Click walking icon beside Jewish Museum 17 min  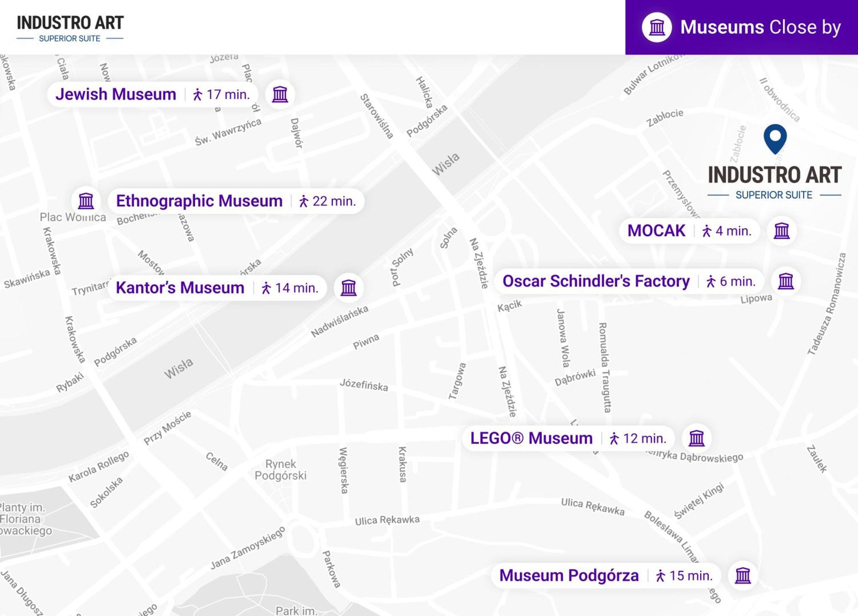[197, 94]
